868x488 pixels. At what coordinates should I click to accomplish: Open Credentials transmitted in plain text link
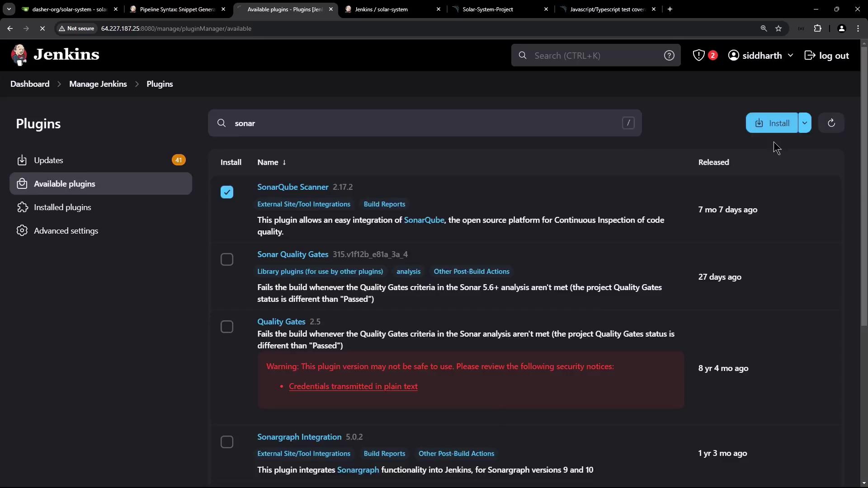(x=353, y=386)
